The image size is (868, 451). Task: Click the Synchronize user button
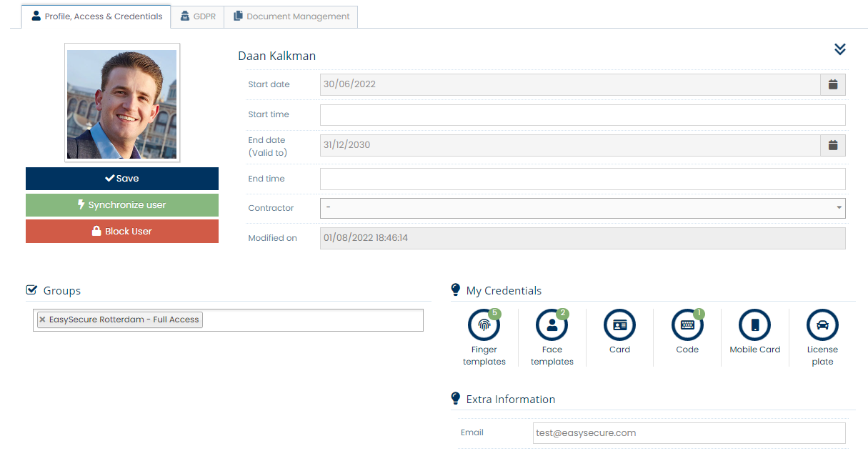122,205
